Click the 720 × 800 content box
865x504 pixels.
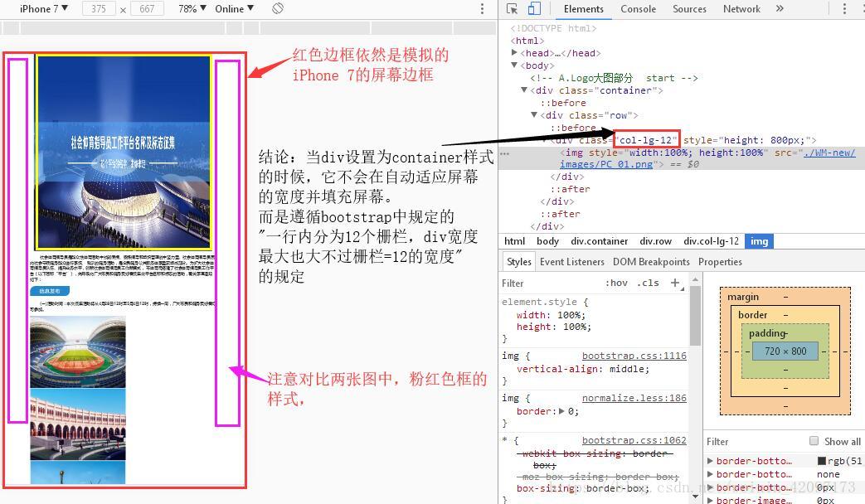click(x=785, y=351)
